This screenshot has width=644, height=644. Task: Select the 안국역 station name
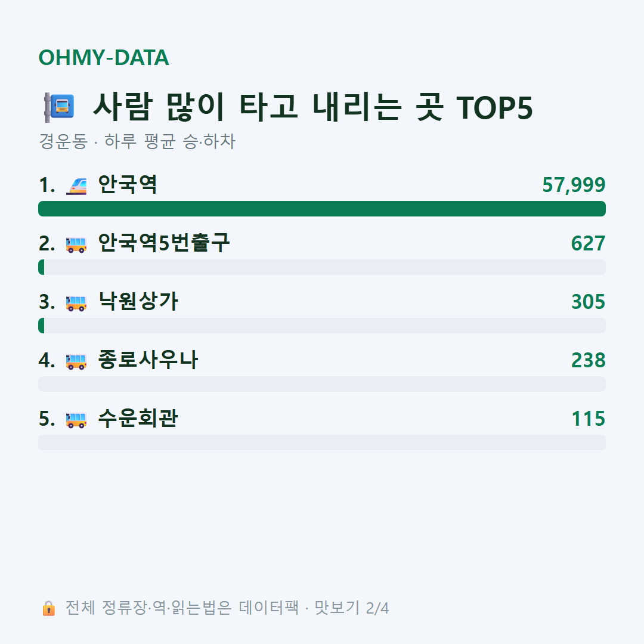(x=128, y=184)
